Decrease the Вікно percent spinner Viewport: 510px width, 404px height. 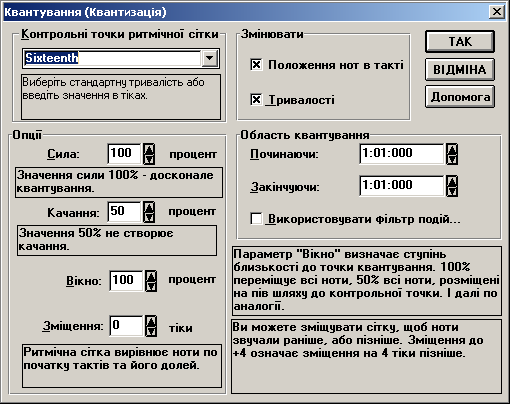151,286
